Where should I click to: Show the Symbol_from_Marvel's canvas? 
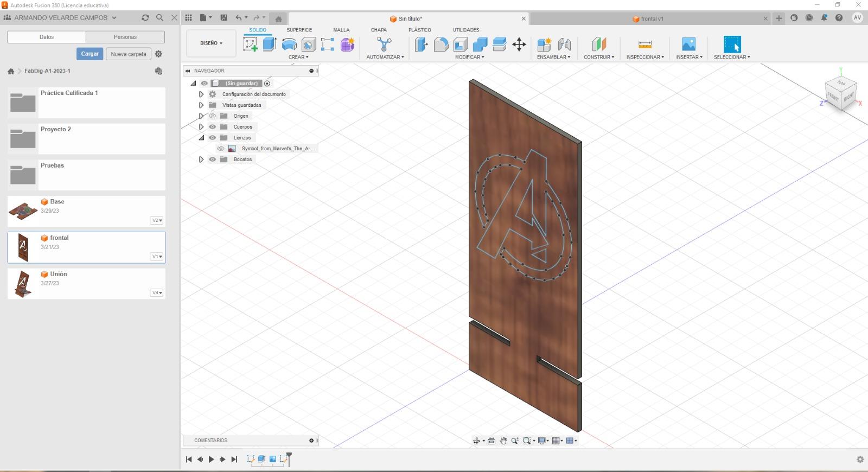coord(221,149)
